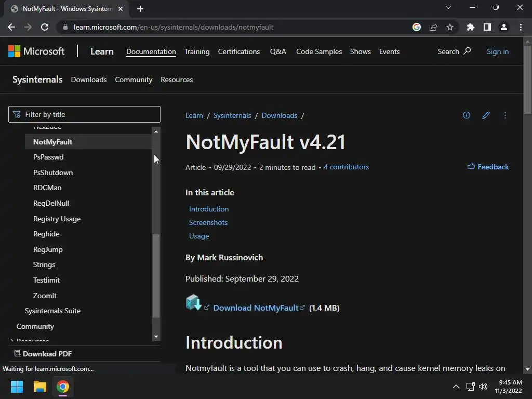Click the volume speaker tray icon
The width and height of the screenshot is (532, 399).
coord(483,387)
